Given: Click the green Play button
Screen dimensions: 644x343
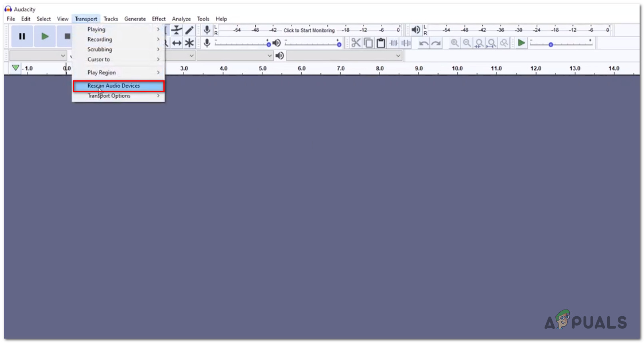Looking at the screenshot, I should pyautogui.click(x=45, y=36).
